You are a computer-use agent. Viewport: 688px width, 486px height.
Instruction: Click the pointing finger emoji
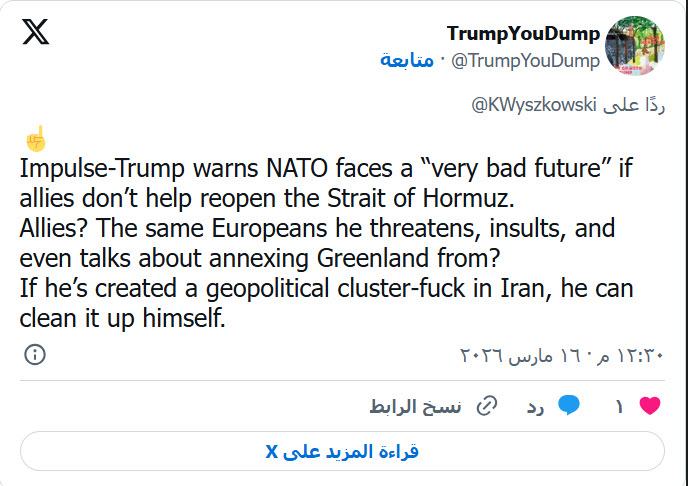coord(33,139)
